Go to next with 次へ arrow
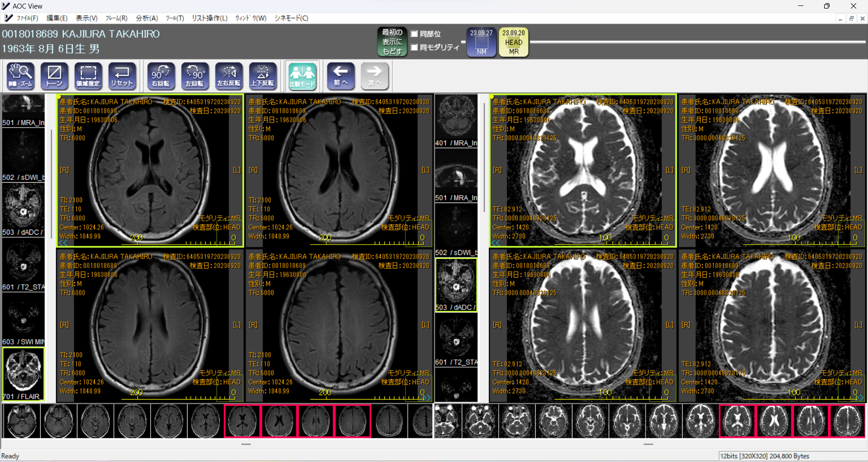Image resolution: width=868 pixels, height=462 pixels. 375,75
